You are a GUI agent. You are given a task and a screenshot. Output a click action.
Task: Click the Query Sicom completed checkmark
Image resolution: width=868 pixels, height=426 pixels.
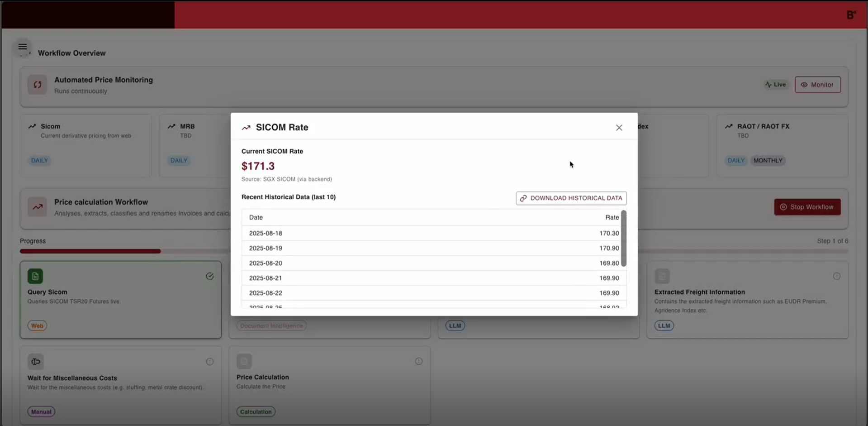(210, 276)
